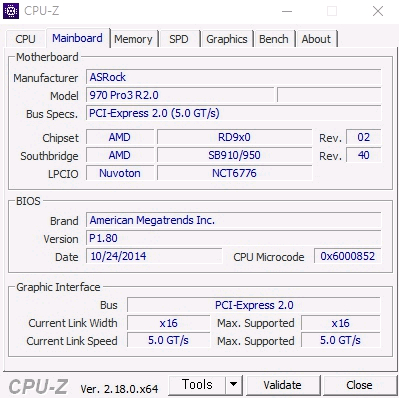Click the Bus Specs value PCI-Express 2.0 (5.0 GT/s)
Screen dimensions: 399x398
233,113
